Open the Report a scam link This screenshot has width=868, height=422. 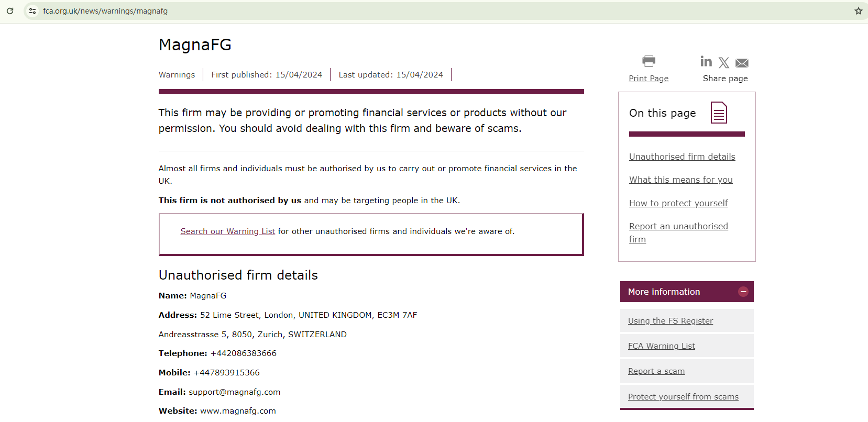pos(656,371)
